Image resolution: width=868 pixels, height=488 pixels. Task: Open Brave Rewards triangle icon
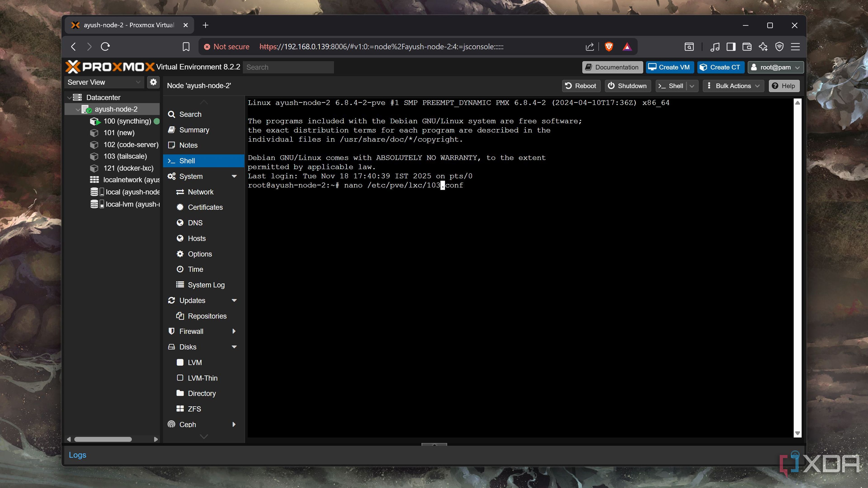coord(627,47)
